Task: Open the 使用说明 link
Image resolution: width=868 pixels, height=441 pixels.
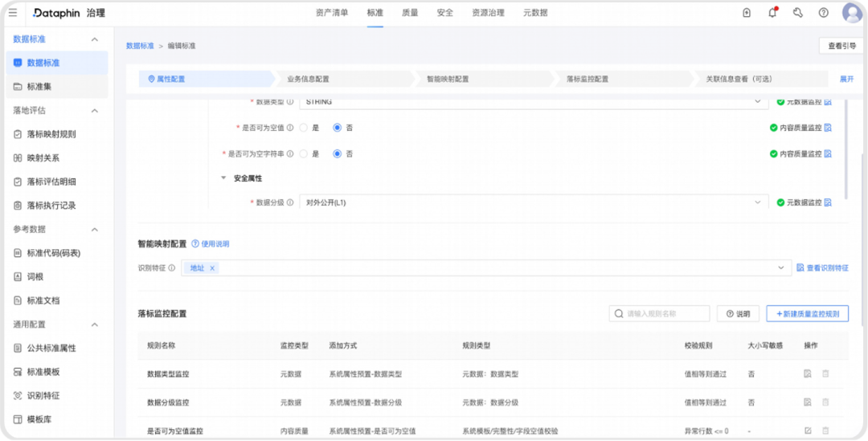Action: 211,243
